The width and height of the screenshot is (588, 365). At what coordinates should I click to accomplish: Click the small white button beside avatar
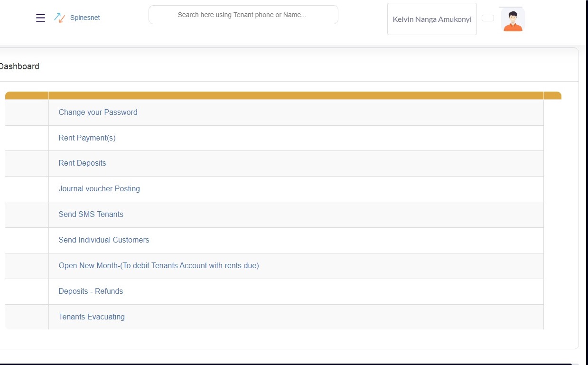point(487,18)
